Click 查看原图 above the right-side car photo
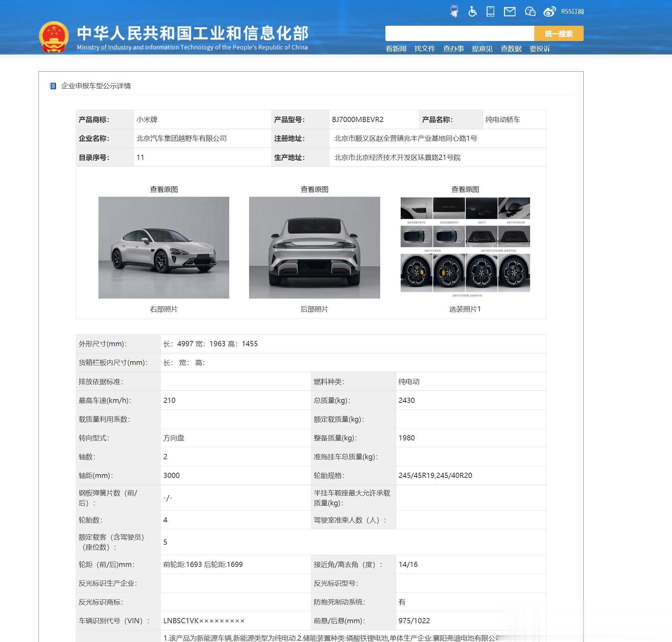 pos(164,189)
